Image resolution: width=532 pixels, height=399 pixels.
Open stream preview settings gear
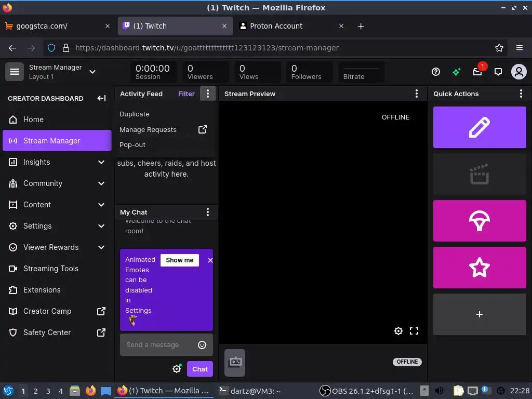[x=398, y=331]
